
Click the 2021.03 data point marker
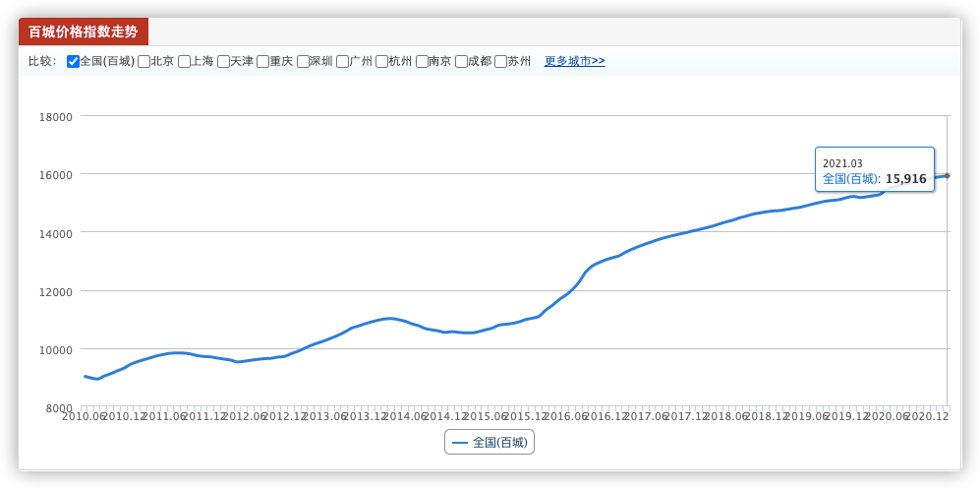point(947,176)
